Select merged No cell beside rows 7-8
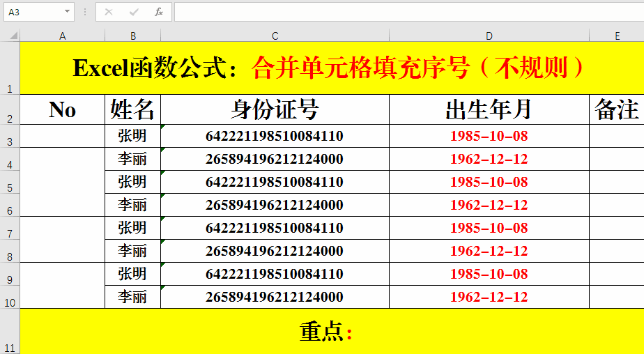The width and height of the screenshot is (644, 354). pos(63,240)
